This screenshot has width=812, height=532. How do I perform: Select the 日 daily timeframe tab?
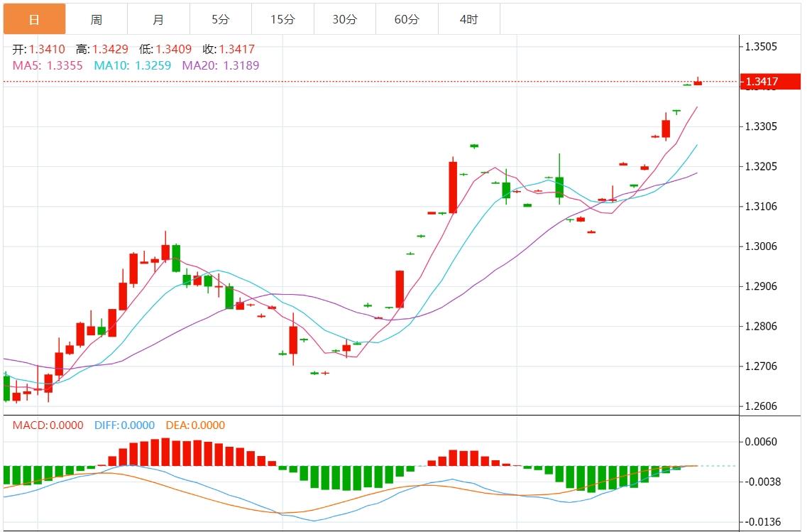coord(34,19)
